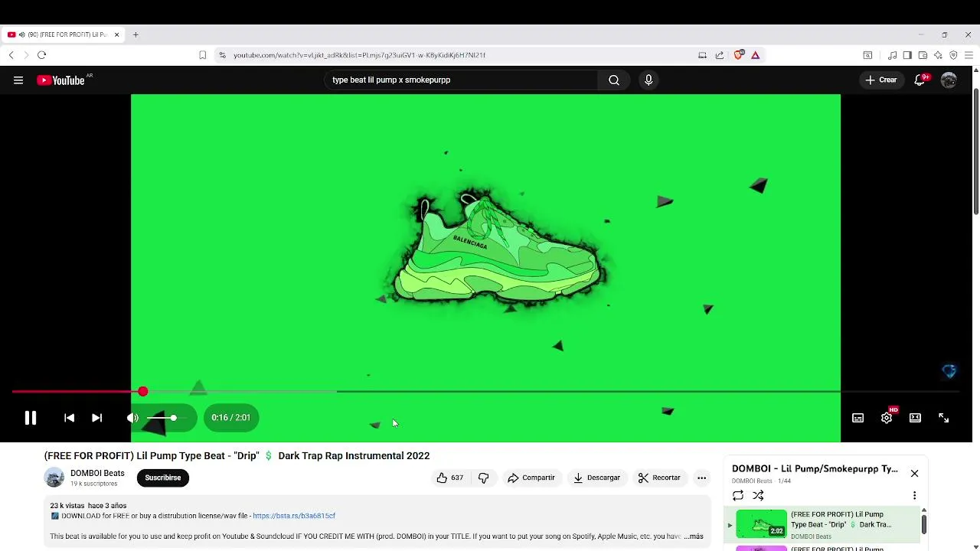Screen dimensions: 980x551
Task: Install app icon in address bar
Action: pyautogui.click(x=702, y=55)
